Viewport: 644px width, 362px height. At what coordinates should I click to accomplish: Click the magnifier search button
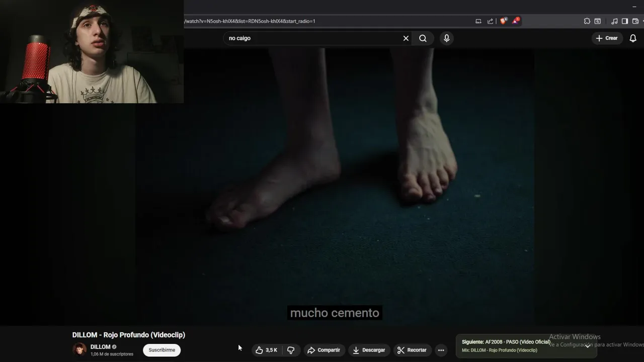coord(423,38)
